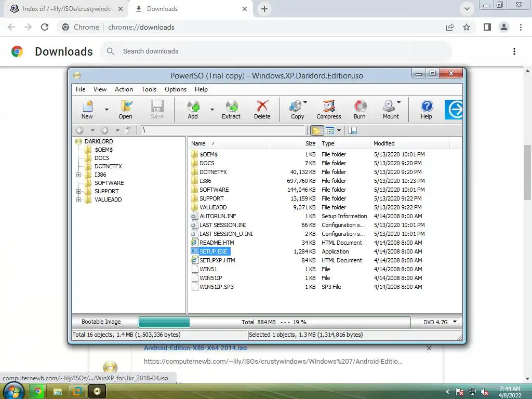
Task: Open the Copy button dropdown arrow
Action: click(305, 102)
